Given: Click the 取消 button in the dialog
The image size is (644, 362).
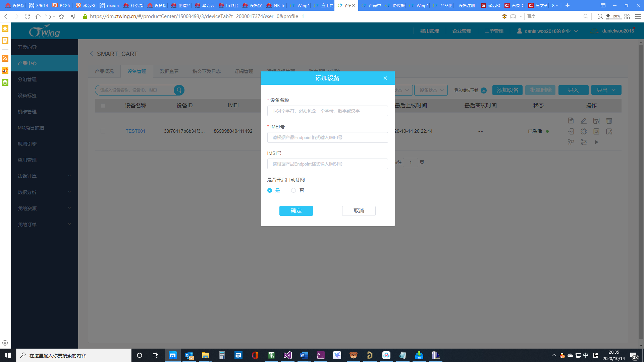Looking at the screenshot, I should coord(359,210).
